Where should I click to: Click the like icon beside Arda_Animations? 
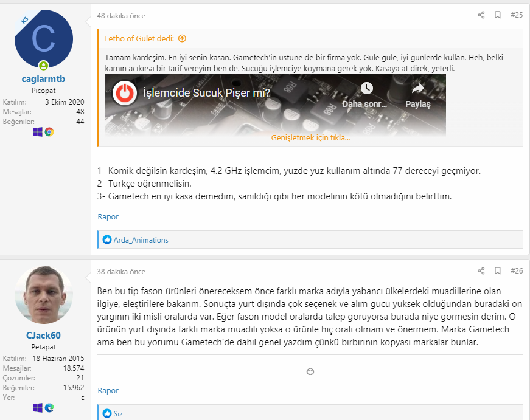click(x=107, y=239)
